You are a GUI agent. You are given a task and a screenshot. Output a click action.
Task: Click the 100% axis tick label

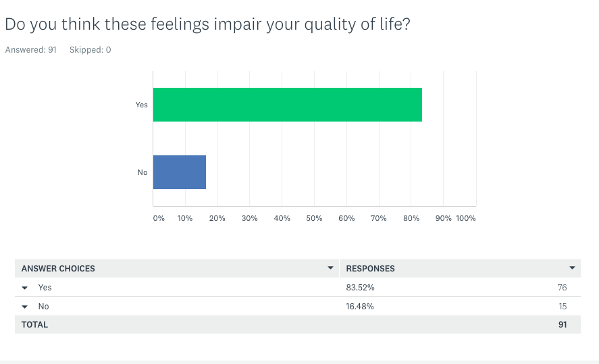[x=466, y=218]
